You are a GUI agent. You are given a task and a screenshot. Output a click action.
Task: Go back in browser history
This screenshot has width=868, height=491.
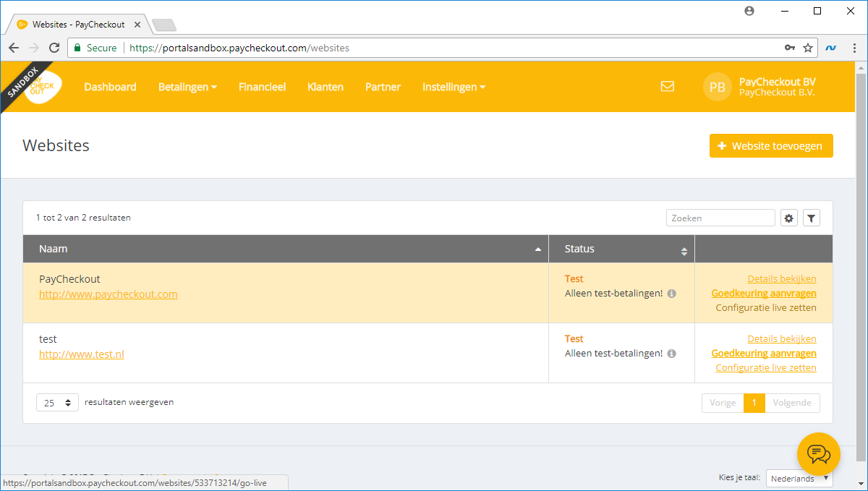click(14, 48)
